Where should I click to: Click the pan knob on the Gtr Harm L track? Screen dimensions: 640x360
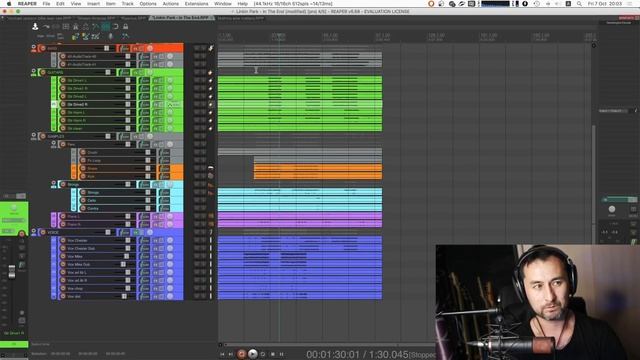pos(170,112)
